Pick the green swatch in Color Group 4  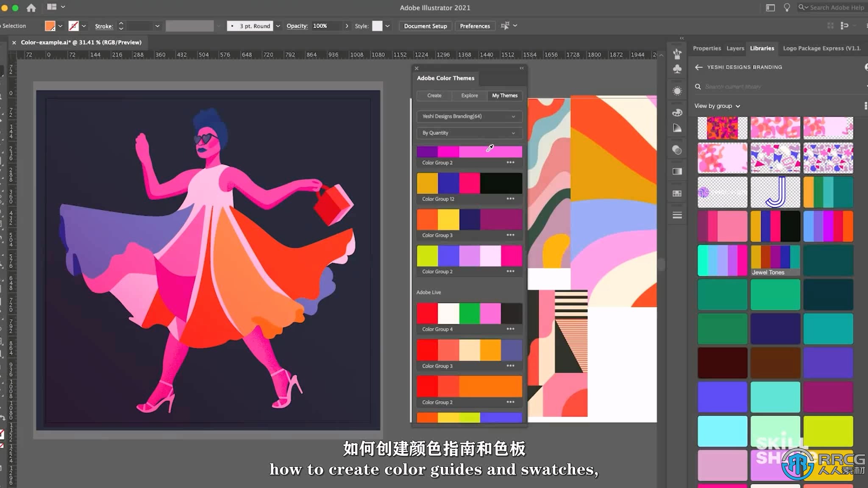[469, 313]
